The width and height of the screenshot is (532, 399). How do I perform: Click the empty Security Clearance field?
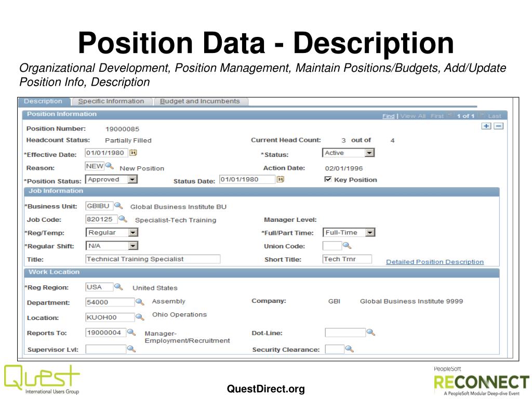point(335,349)
